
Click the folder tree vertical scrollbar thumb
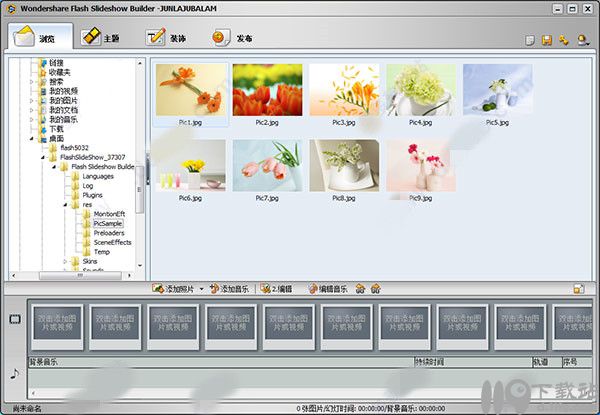140,190
